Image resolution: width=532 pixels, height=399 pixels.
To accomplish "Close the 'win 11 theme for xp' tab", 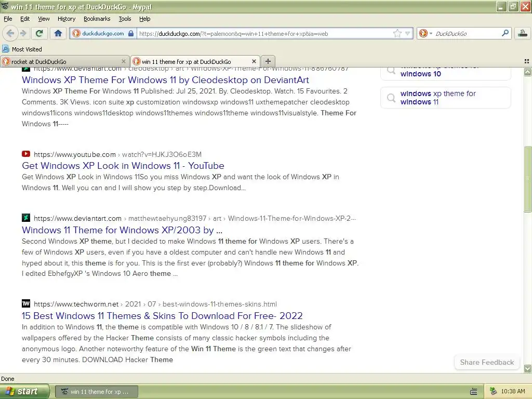I will (x=254, y=61).
